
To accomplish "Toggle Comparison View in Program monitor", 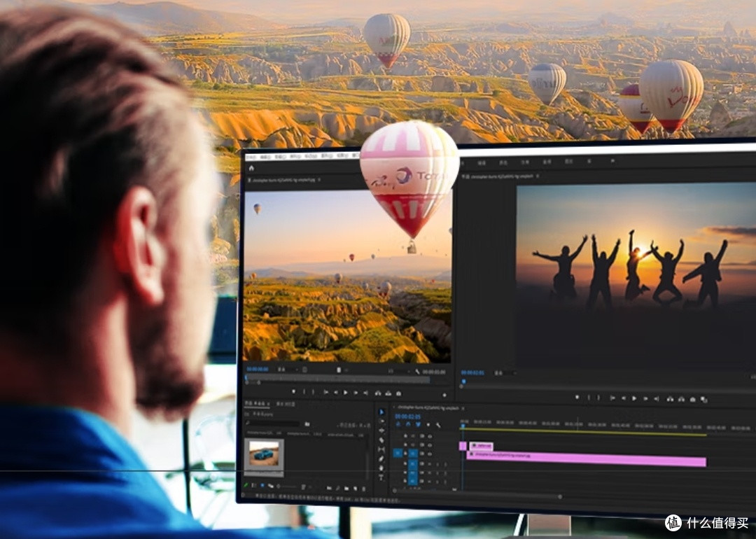I will [x=704, y=400].
